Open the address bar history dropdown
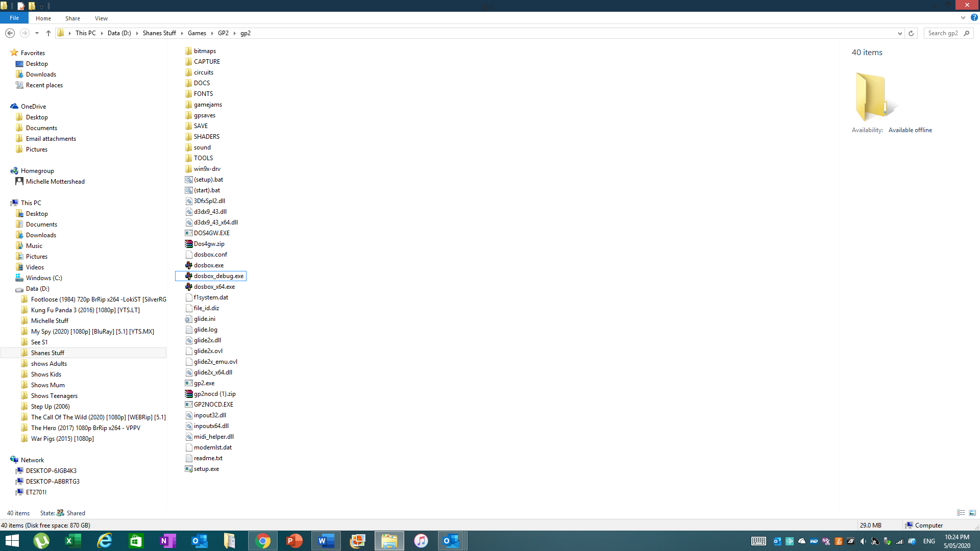Image resolution: width=980 pixels, height=551 pixels. 899,33
